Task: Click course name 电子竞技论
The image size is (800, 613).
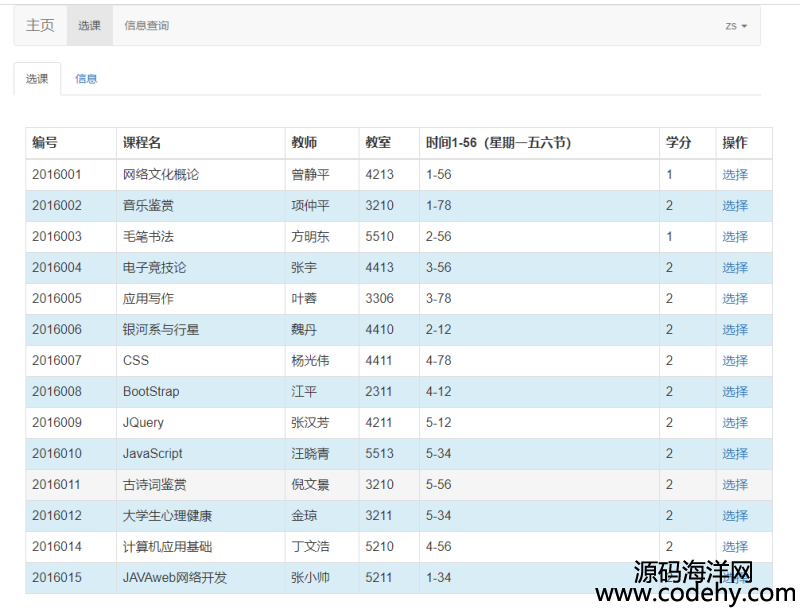Action: (x=155, y=267)
